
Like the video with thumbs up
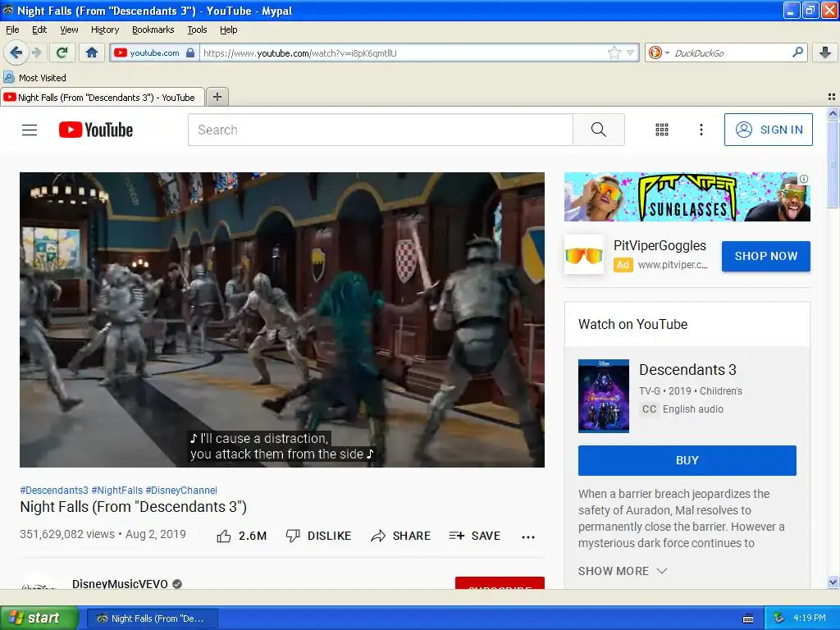241,536
